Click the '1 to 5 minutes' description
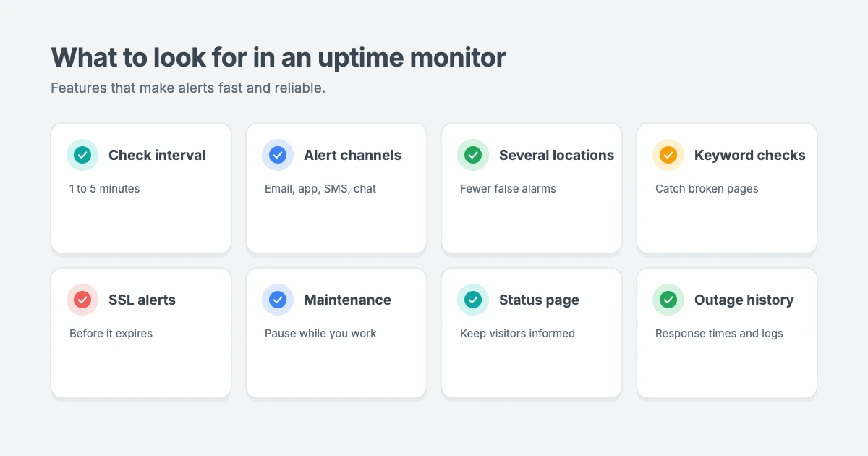 point(105,189)
